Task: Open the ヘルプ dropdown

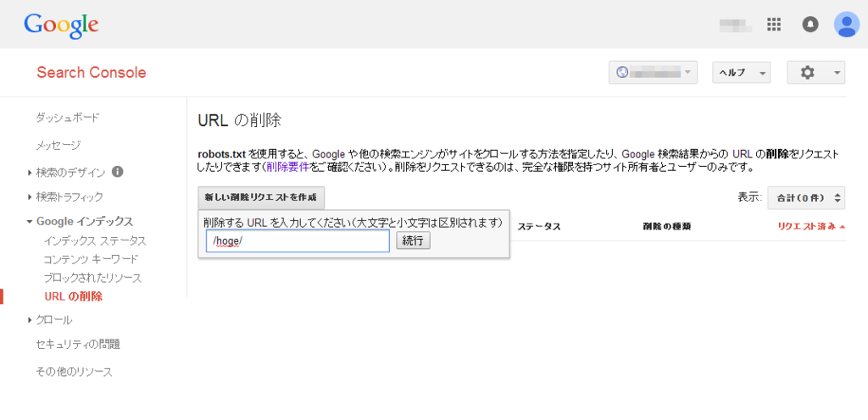Action: tap(741, 72)
